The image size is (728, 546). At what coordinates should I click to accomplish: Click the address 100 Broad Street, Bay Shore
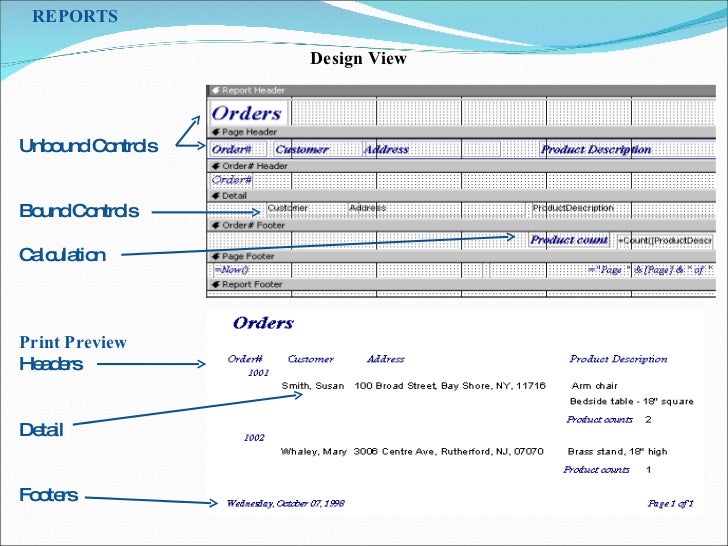450,386
